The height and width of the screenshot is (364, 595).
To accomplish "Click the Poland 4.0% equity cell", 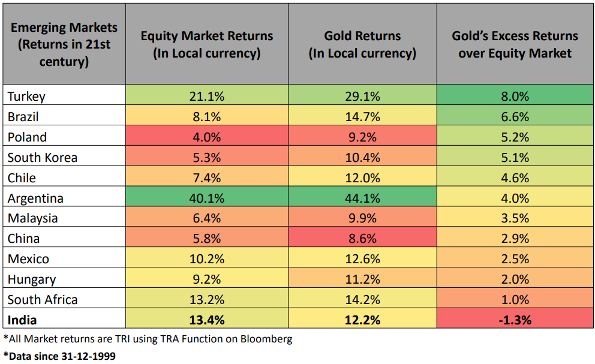I will point(206,137).
